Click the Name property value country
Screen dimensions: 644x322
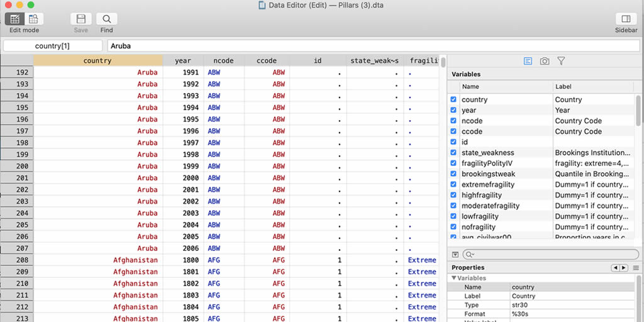(x=523, y=287)
